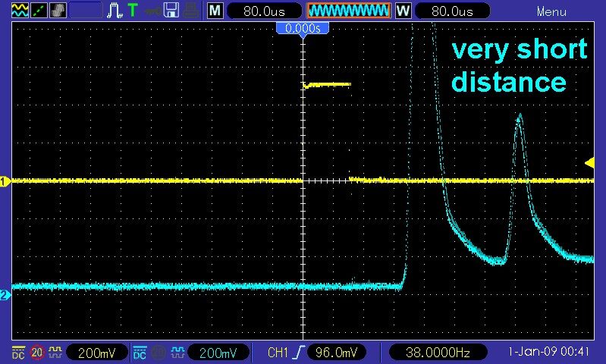Click the green T trigger status icon
This screenshot has width=606, height=364.
(x=133, y=11)
